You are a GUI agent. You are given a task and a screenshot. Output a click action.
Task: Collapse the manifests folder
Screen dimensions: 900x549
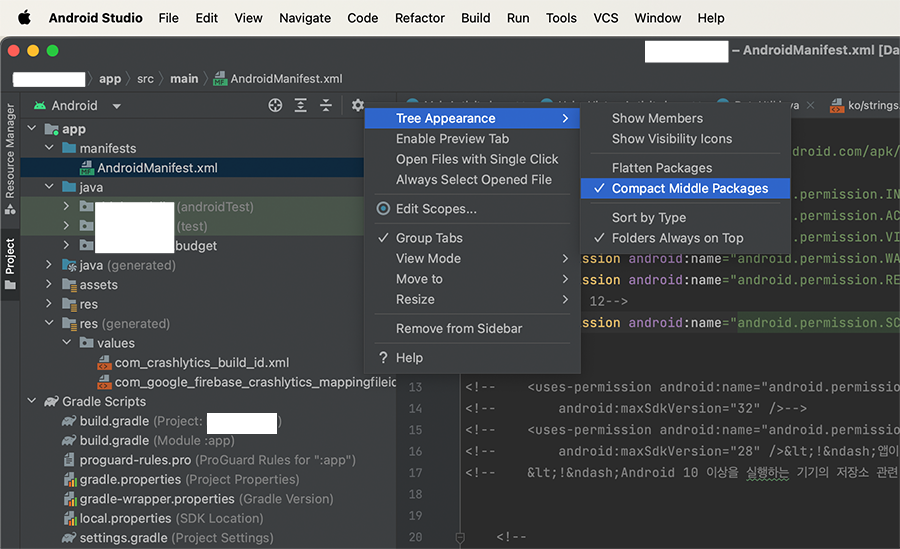[x=50, y=149]
